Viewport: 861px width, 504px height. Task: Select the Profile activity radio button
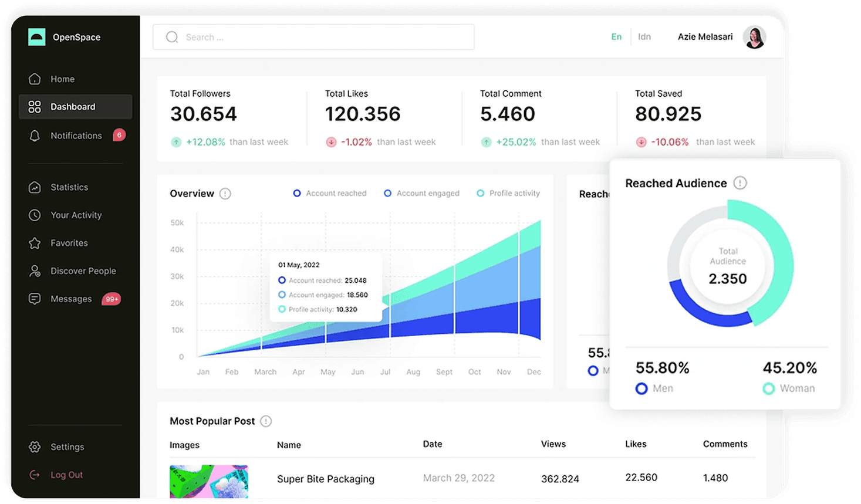coord(481,192)
